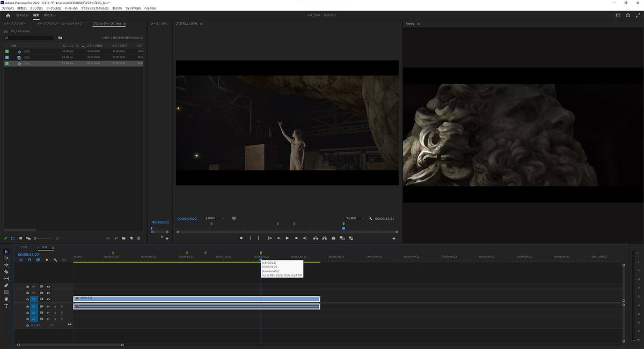Open timeline display settings wrench
Screen dimensions: 644x349
coord(55,260)
